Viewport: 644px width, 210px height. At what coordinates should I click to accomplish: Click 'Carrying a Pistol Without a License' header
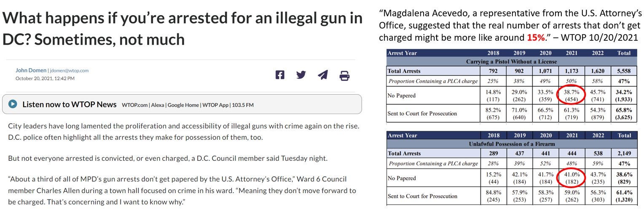[511, 62]
